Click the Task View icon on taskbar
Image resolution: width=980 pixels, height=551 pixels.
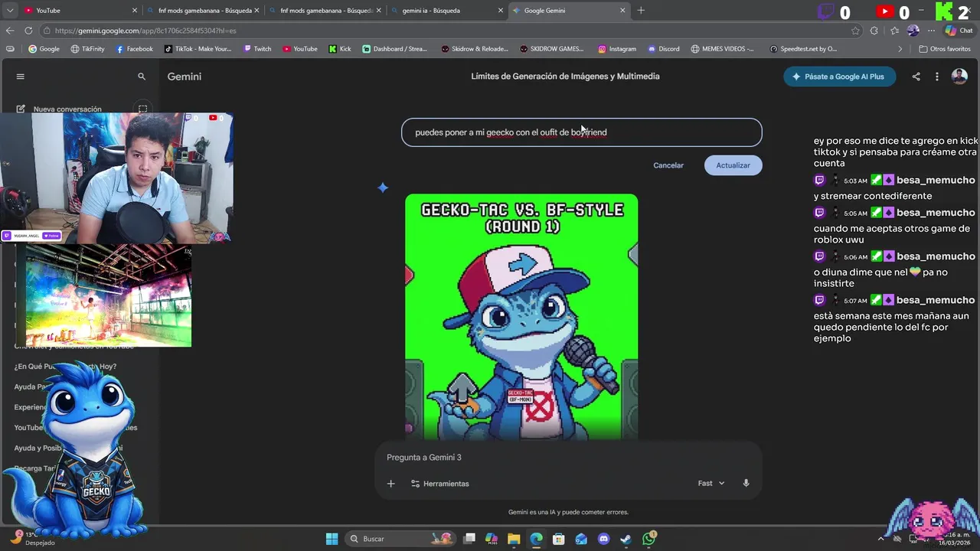click(x=469, y=539)
